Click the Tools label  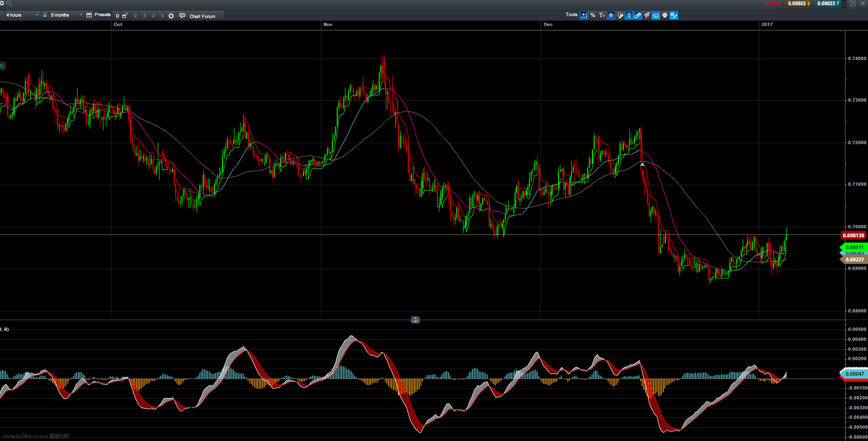click(x=571, y=15)
